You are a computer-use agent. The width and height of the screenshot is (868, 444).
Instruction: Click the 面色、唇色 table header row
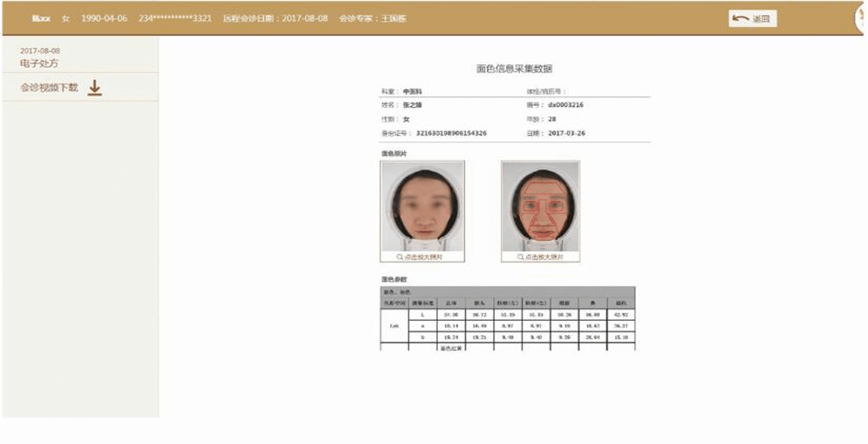pos(507,291)
